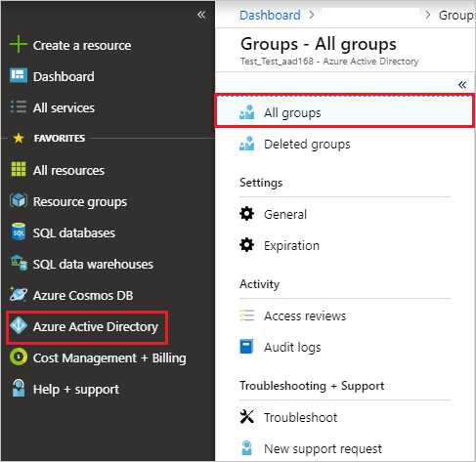
Task: Click the Groups breadcrumb at top right
Action: click(x=456, y=15)
